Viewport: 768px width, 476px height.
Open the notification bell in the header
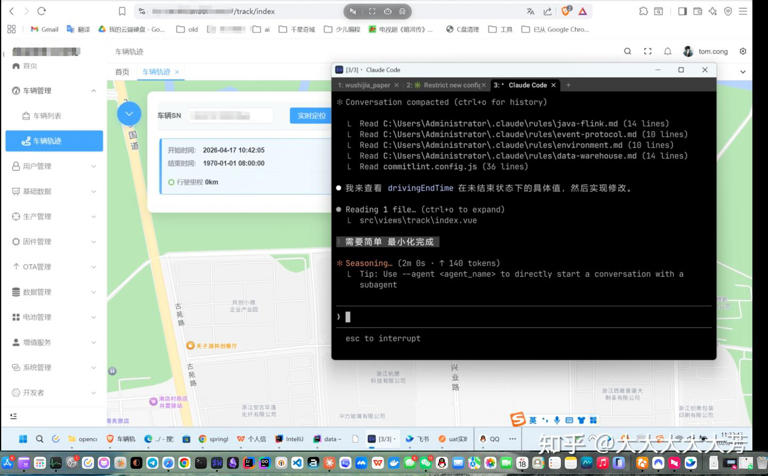click(668, 51)
